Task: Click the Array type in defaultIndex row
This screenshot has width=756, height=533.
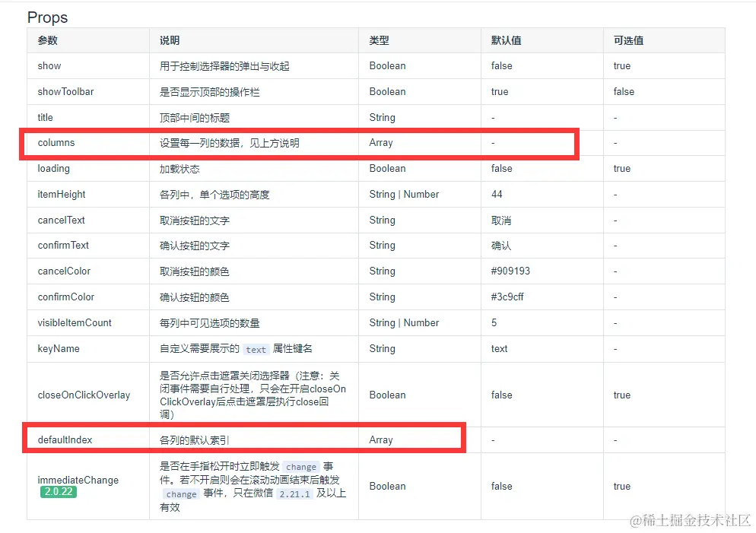Action: [381, 439]
